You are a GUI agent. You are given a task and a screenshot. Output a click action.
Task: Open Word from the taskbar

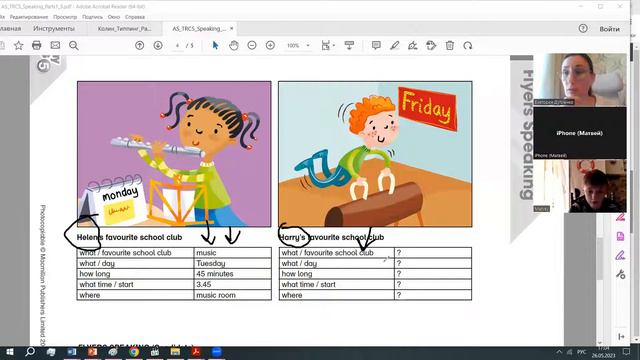pyautogui.click(x=71, y=352)
